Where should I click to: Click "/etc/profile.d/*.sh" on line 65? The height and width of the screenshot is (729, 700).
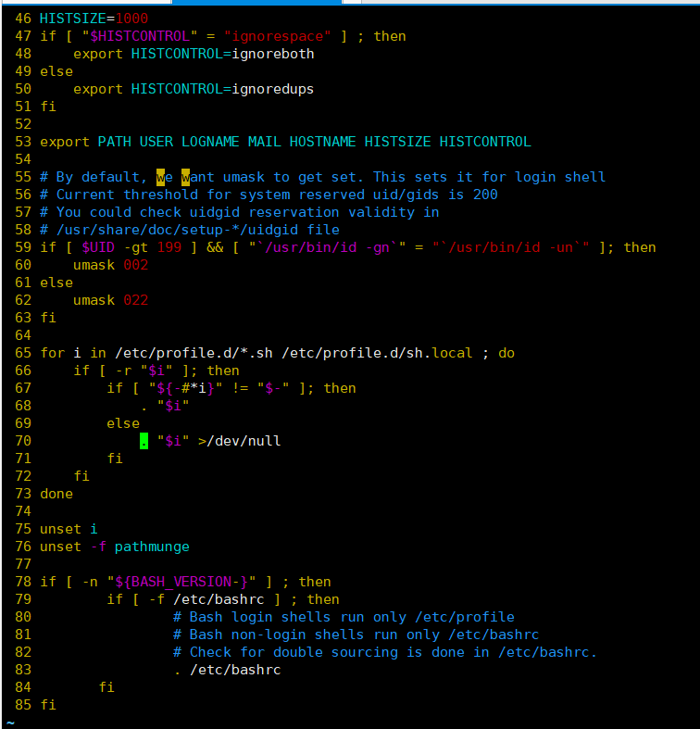coord(194,353)
